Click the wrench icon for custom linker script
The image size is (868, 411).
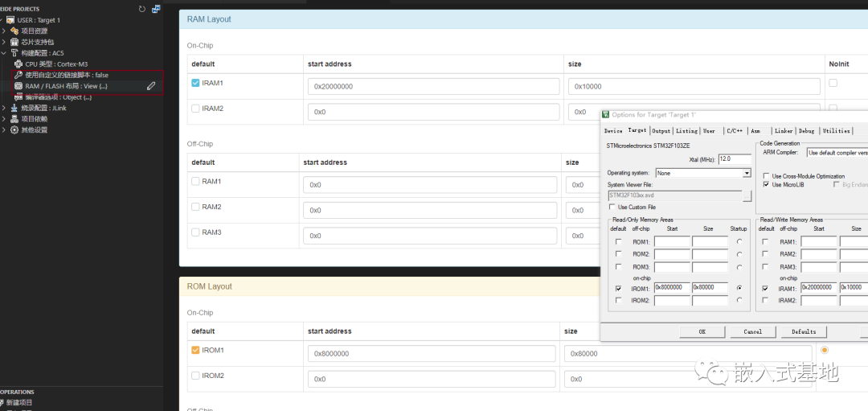[x=18, y=75]
